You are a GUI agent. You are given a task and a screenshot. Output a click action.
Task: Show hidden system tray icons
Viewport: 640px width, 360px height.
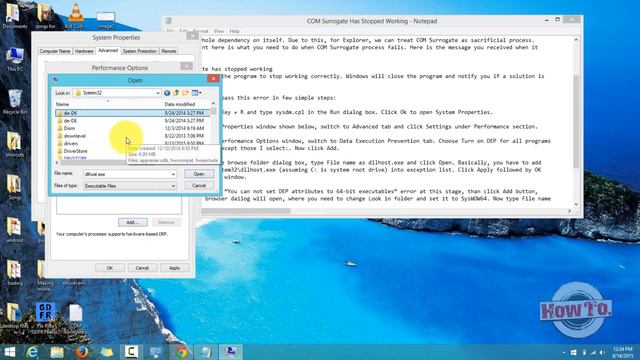pyautogui.click(x=564, y=352)
